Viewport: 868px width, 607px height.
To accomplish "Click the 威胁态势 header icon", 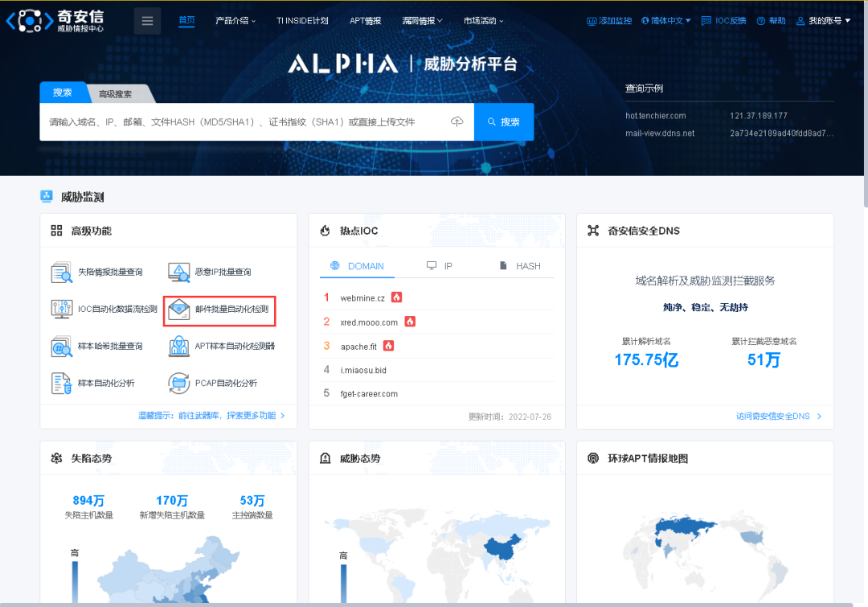I will (x=325, y=458).
